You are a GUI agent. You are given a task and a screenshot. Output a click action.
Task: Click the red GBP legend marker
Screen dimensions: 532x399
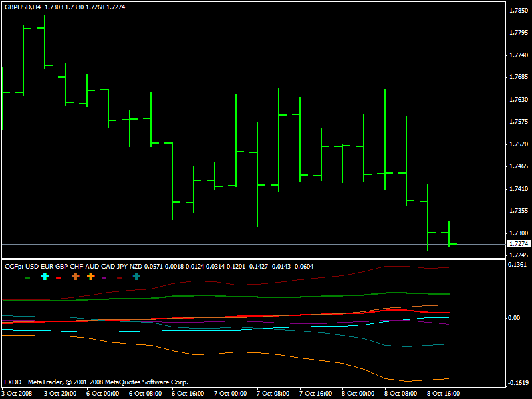pos(58,277)
